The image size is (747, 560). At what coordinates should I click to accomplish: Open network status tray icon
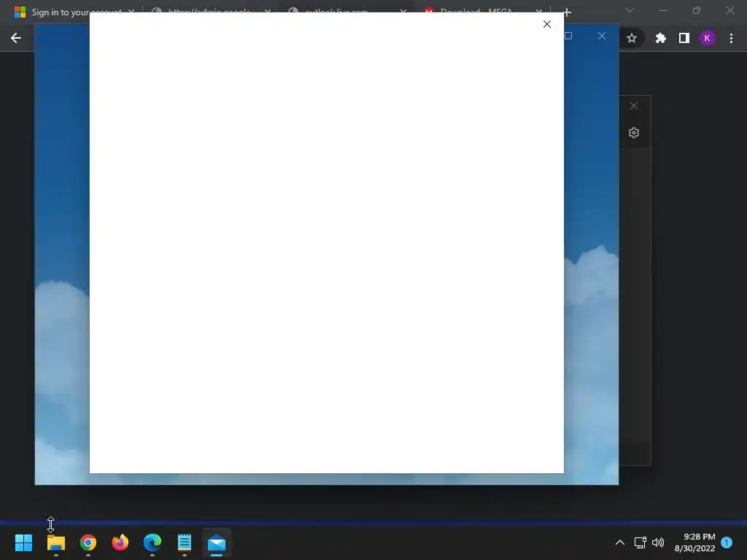pyautogui.click(x=640, y=542)
